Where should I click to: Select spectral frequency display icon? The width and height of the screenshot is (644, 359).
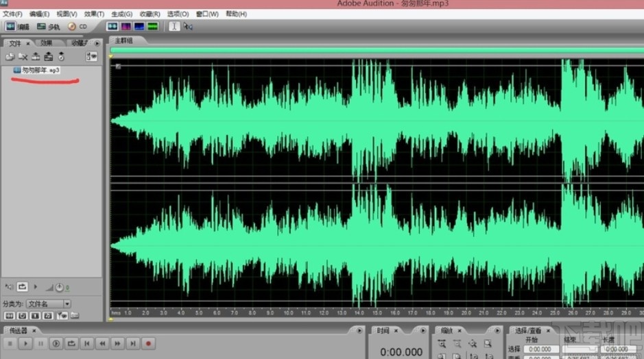(x=126, y=26)
